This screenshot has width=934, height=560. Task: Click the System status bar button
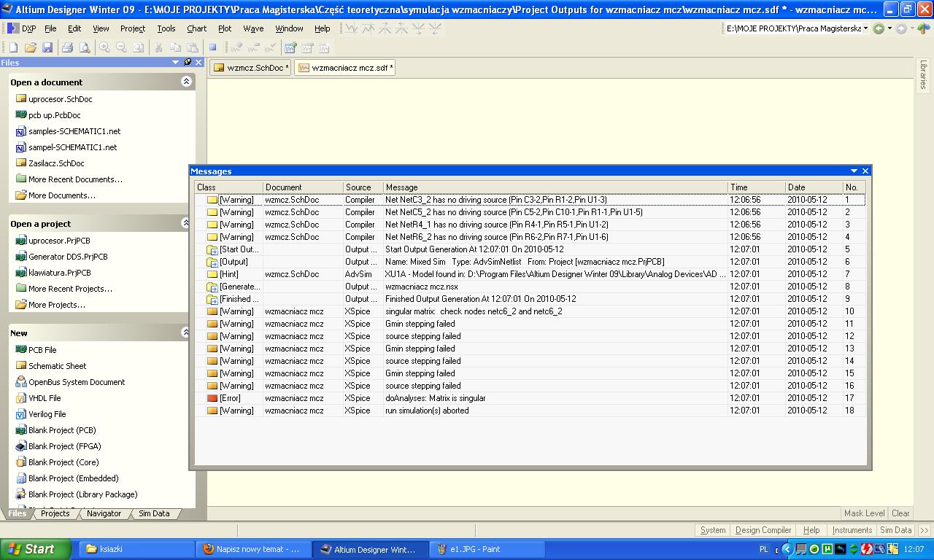click(713, 530)
